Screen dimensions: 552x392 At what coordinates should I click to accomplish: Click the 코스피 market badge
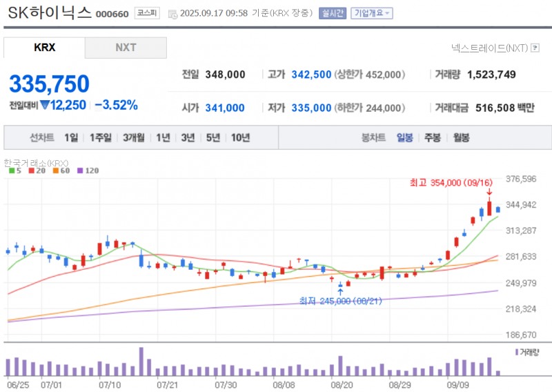(147, 13)
